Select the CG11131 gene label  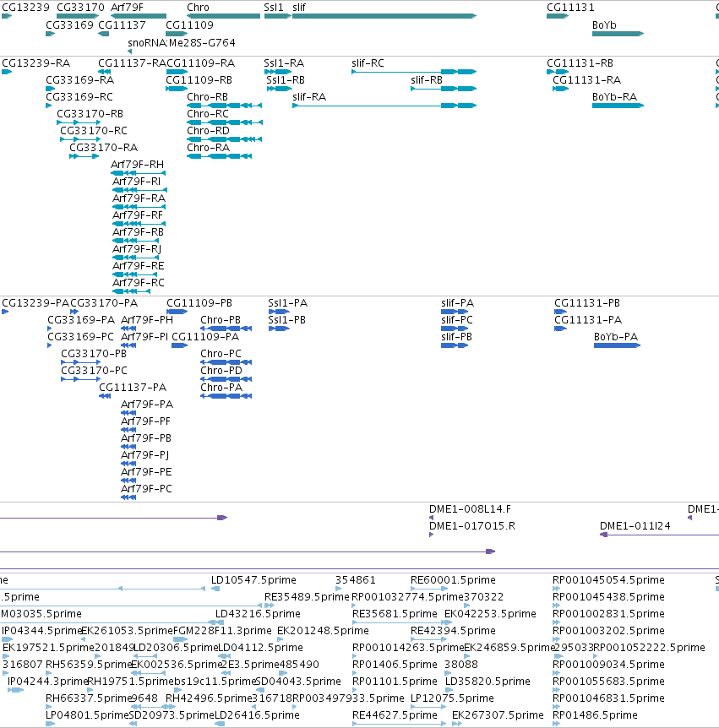(x=570, y=8)
